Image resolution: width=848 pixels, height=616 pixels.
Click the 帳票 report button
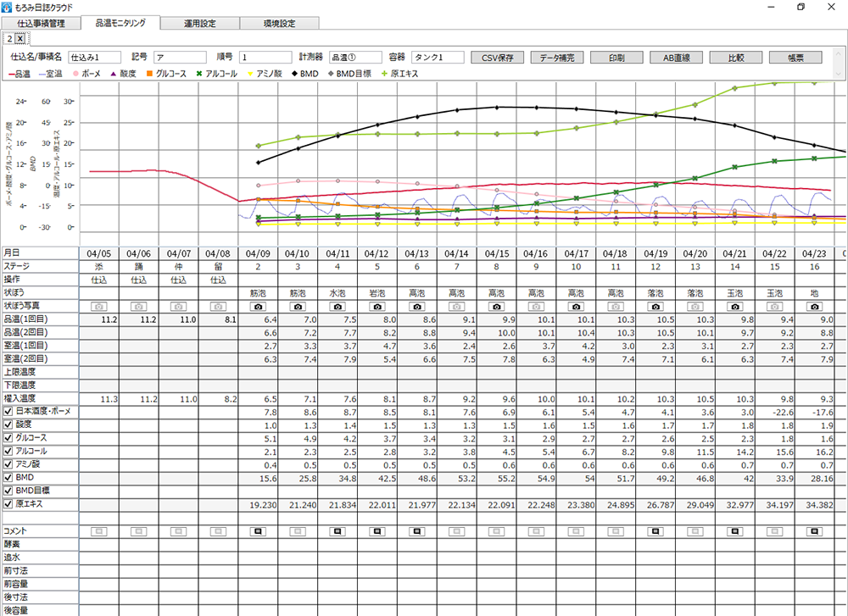point(795,58)
